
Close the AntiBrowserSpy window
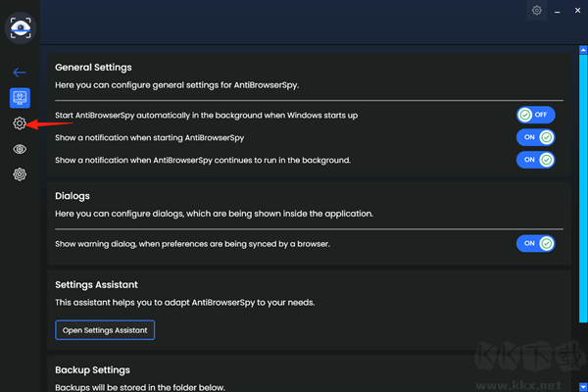coord(578,11)
